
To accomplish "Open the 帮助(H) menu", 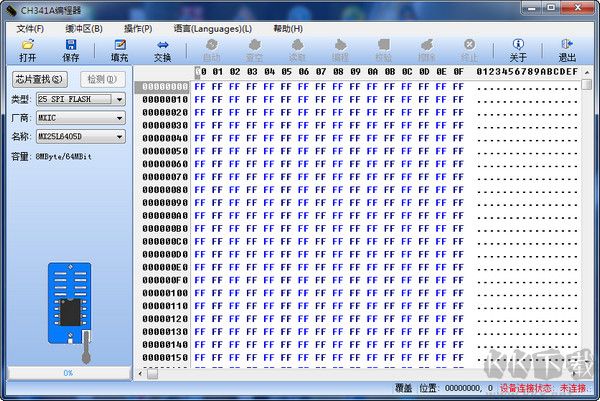I will [x=288, y=29].
